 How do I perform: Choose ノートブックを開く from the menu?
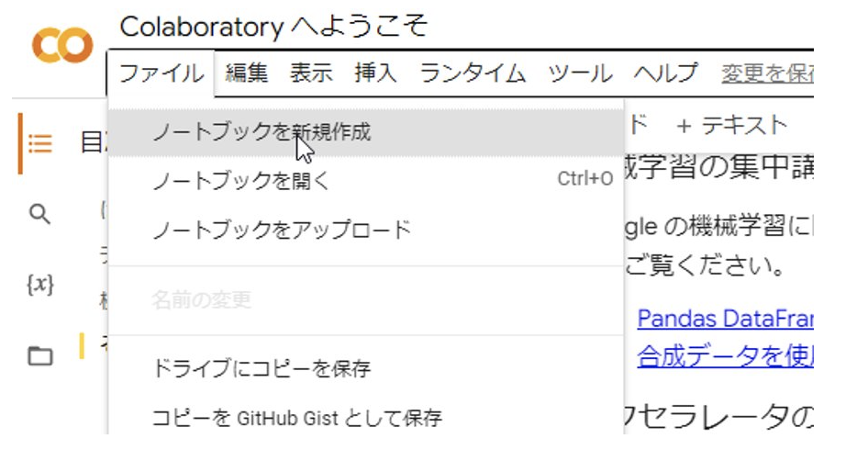[x=240, y=180]
